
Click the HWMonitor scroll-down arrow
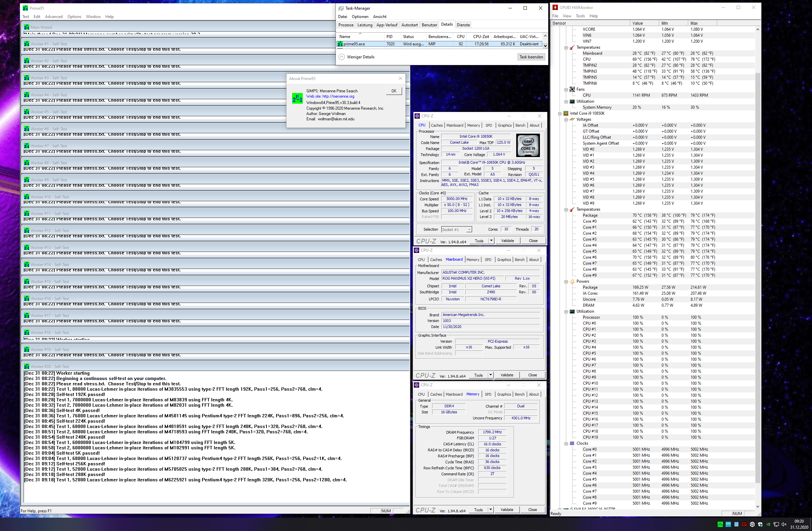point(758,506)
